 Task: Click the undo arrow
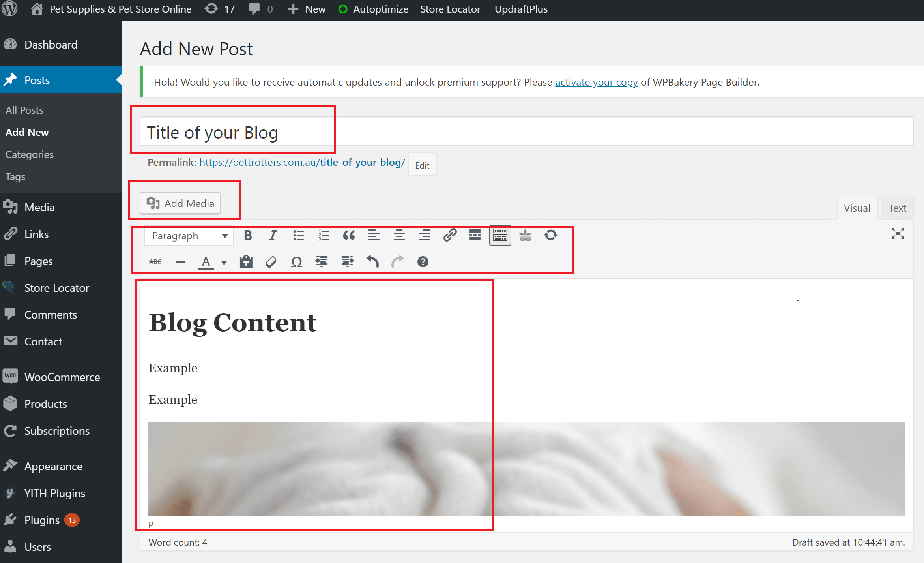point(372,262)
